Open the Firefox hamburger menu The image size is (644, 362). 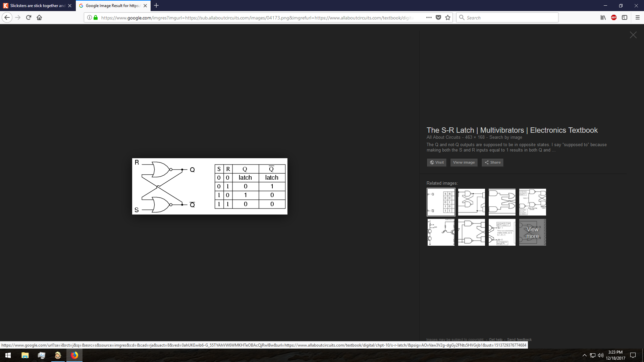point(638,17)
